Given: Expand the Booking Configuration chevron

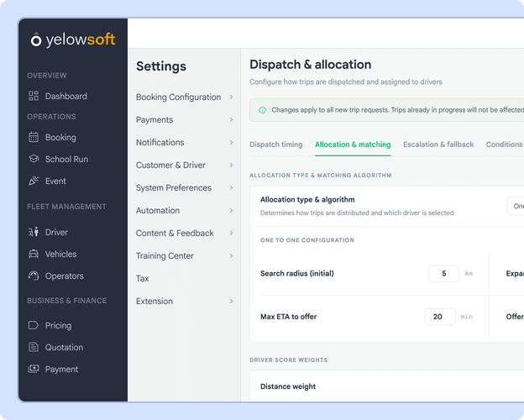Looking at the screenshot, I should (231, 97).
